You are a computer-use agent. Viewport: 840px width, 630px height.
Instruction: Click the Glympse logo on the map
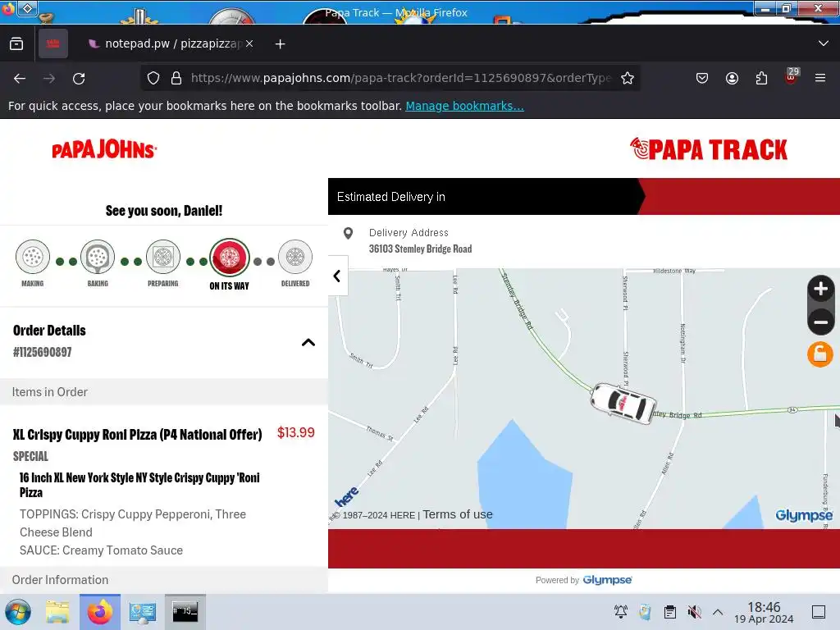click(x=804, y=515)
